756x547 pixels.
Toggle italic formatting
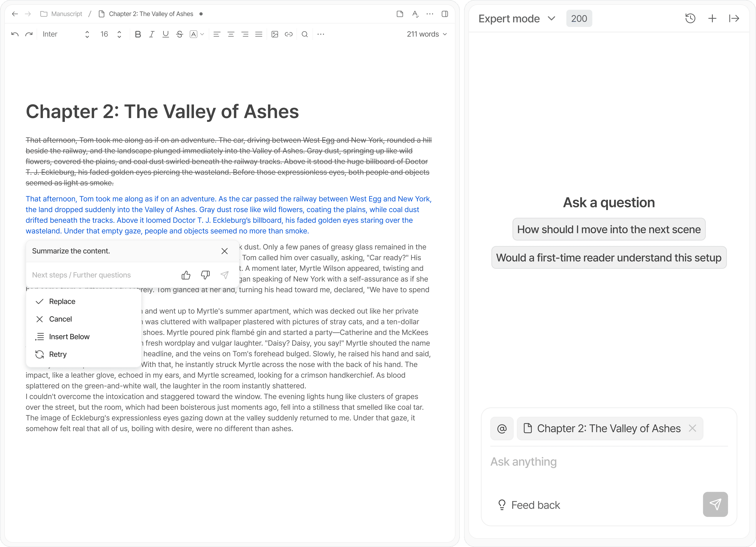(x=152, y=34)
